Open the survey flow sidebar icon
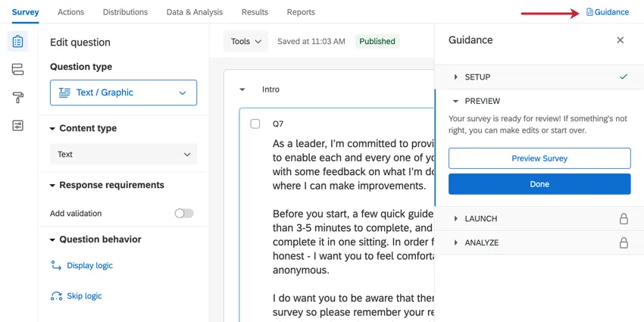This screenshot has width=644, height=322. [18, 70]
